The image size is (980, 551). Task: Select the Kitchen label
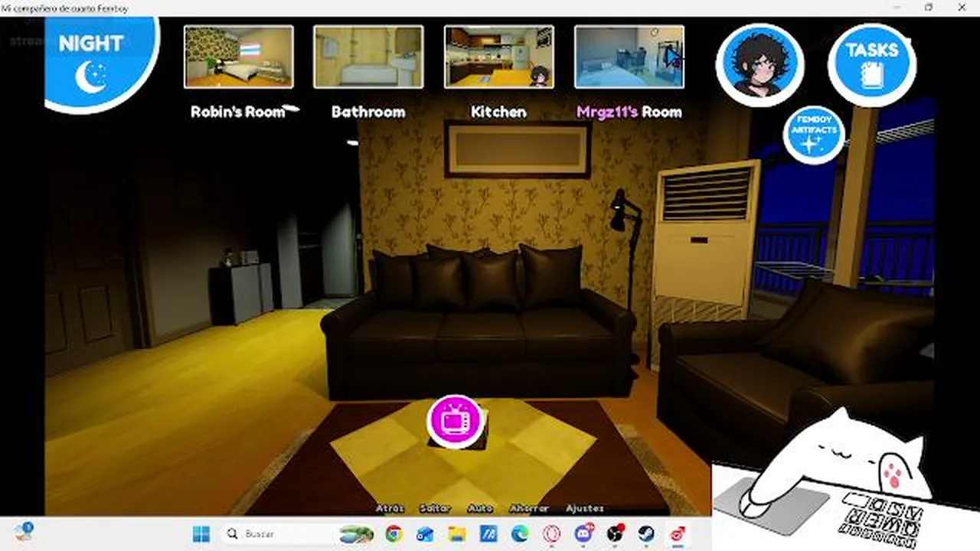(x=498, y=112)
